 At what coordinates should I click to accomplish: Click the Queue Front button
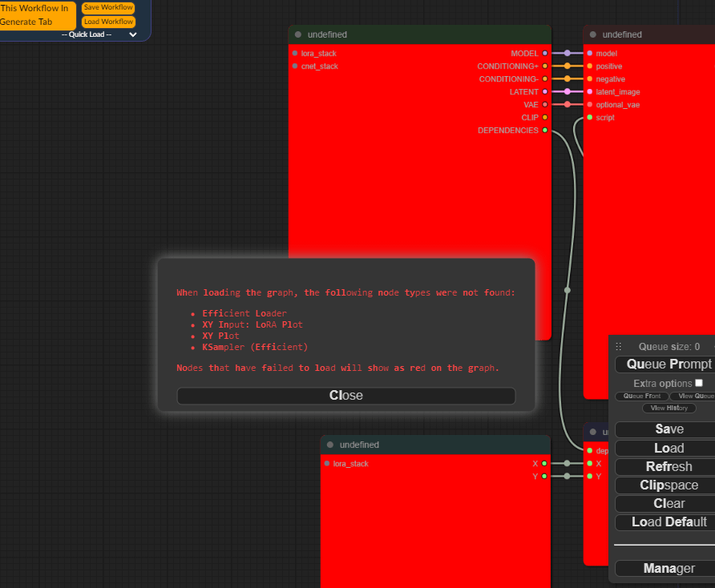[641, 396]
